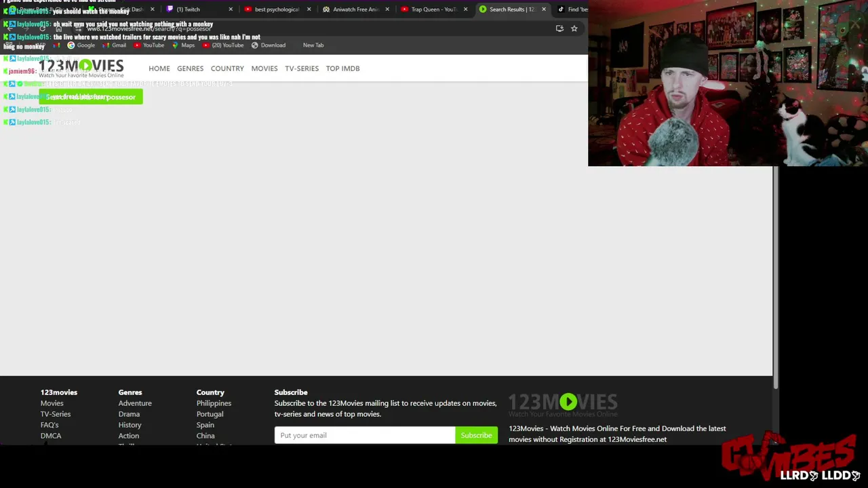Click the address bar URL
This screenshot has width=868, height=488.
click(149, 29)
